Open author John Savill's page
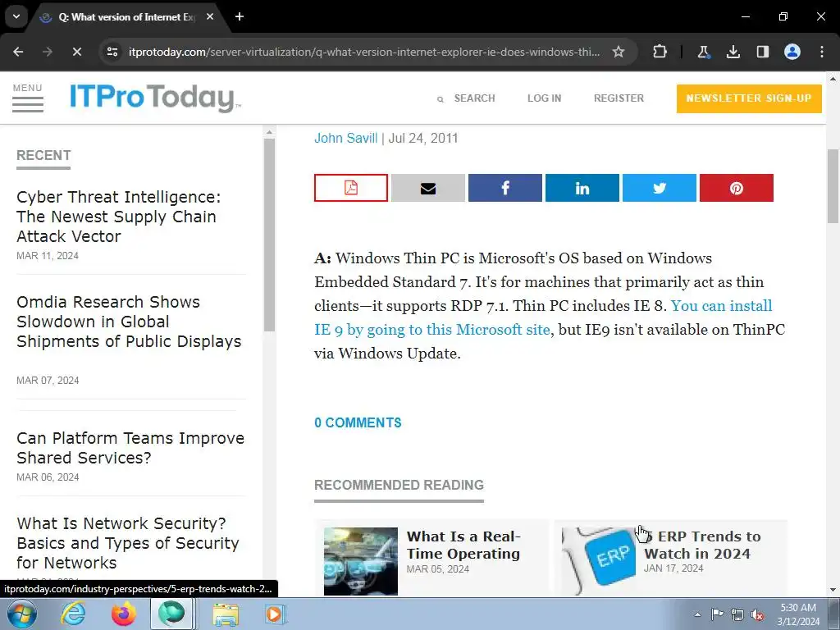 click(x=345, y=138)
